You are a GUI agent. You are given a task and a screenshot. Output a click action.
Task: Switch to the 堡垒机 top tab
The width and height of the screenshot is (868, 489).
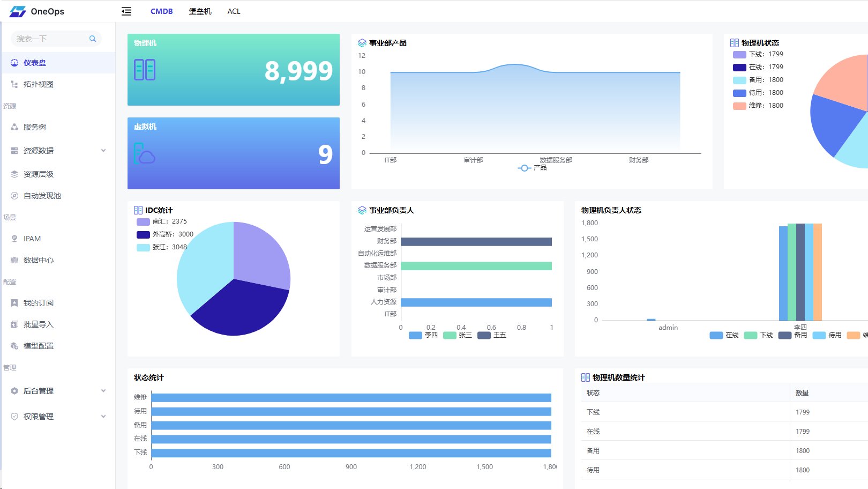[200, 11]
